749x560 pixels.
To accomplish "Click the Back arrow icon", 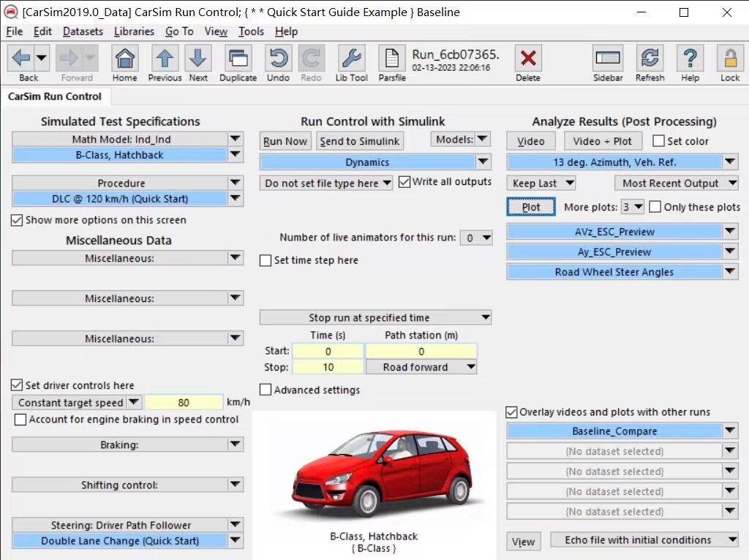I will pos(21,58).
